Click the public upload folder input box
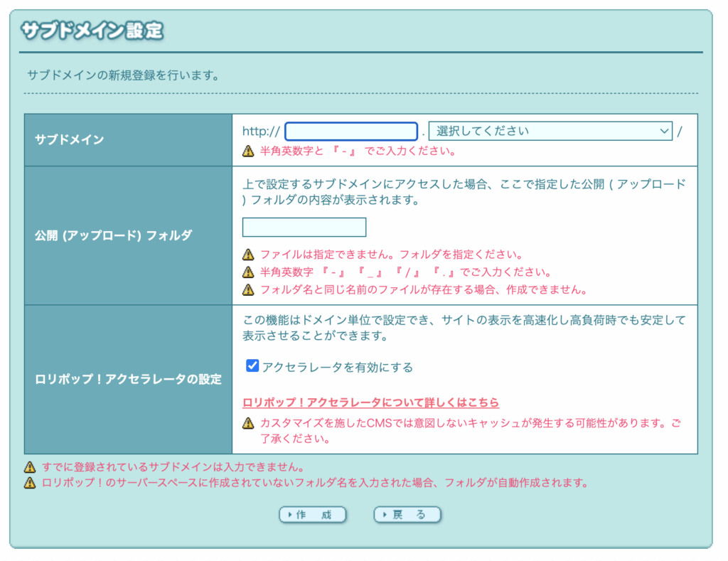The width and height of the screenshot is (728, 561). (x=304, y=228)
